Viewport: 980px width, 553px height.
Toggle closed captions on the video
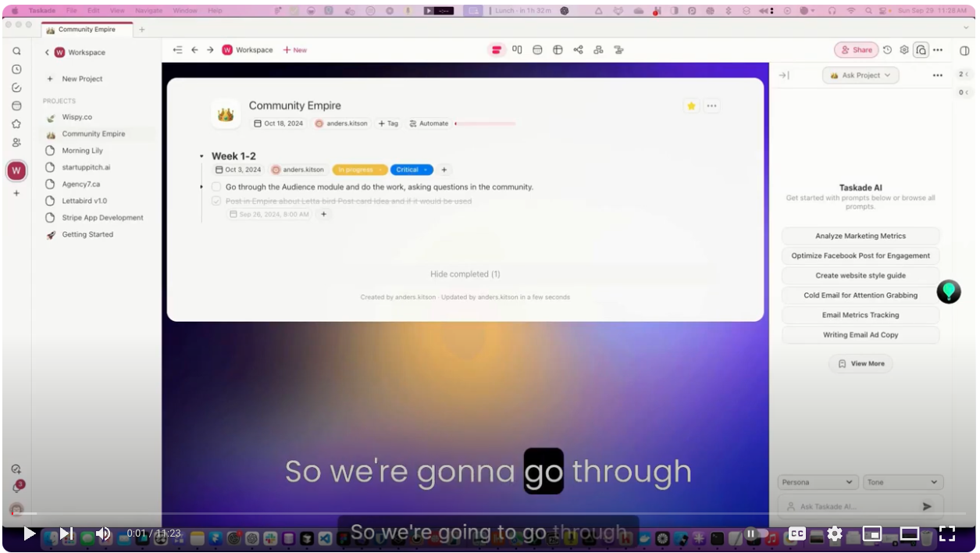[797, 533]
